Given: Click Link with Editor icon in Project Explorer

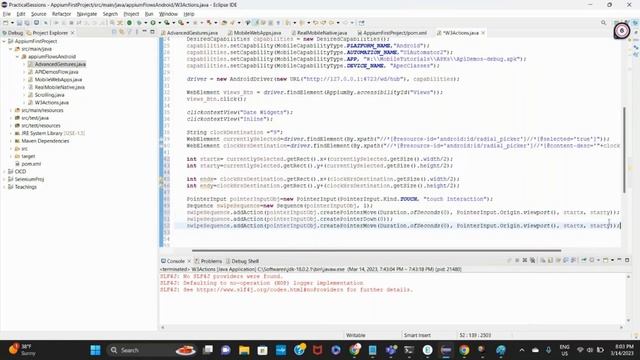Looking at the screenshot, I should (x=122, y=32).
